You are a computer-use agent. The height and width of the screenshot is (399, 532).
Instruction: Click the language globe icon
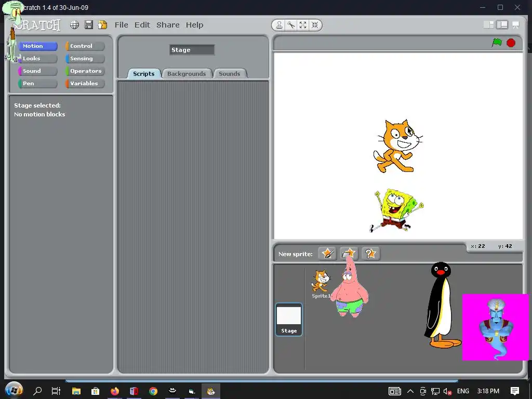(75, 25)
